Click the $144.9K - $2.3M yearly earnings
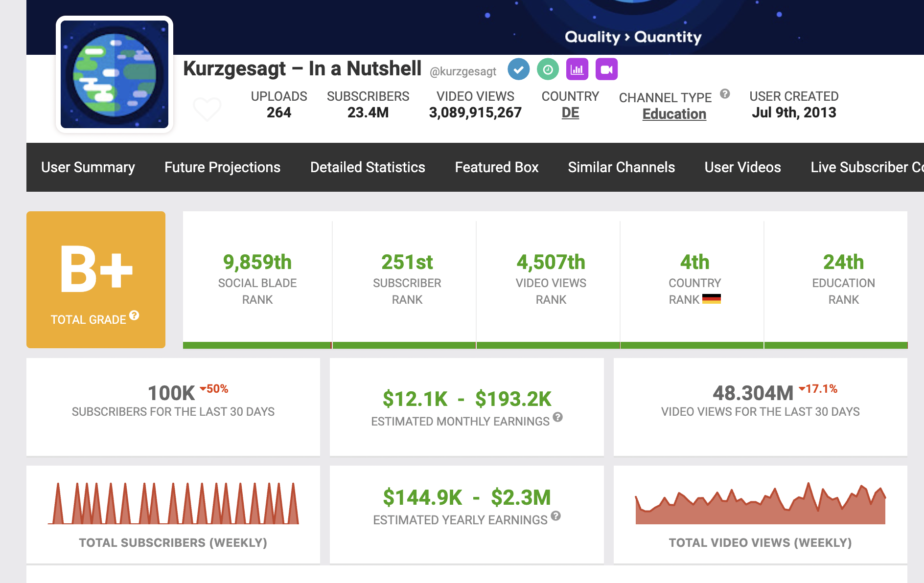Viewport: 924px width, 583px height. tap(467, 497)
